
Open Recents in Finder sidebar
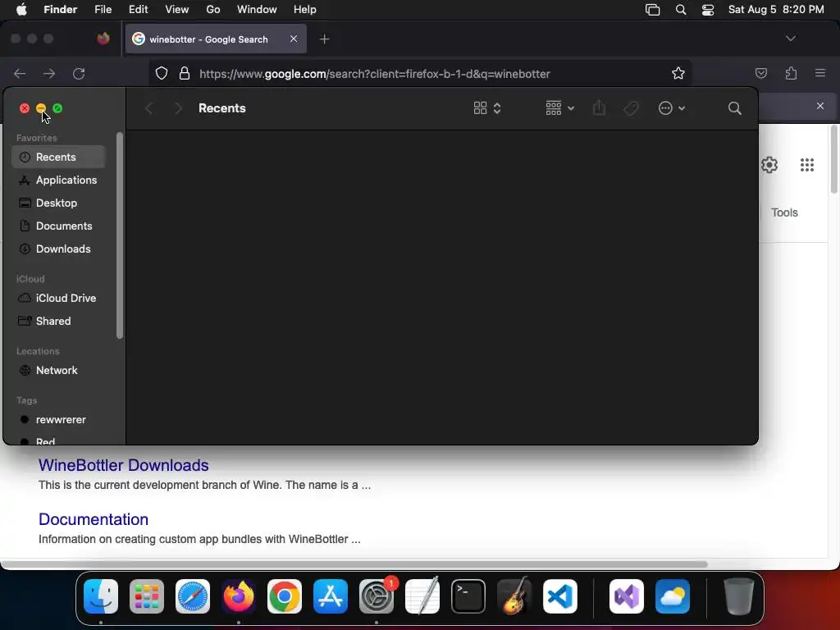[x=58, y=157]
